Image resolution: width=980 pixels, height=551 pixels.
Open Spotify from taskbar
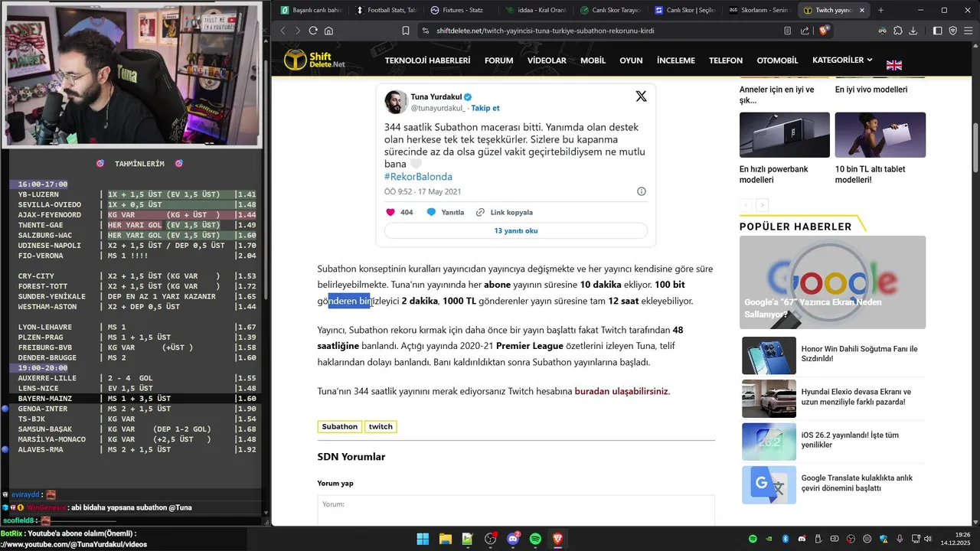(x=535, y=539)
